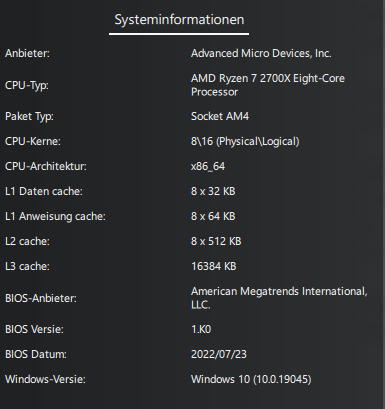Click the CPU-Kerne label

33,141
